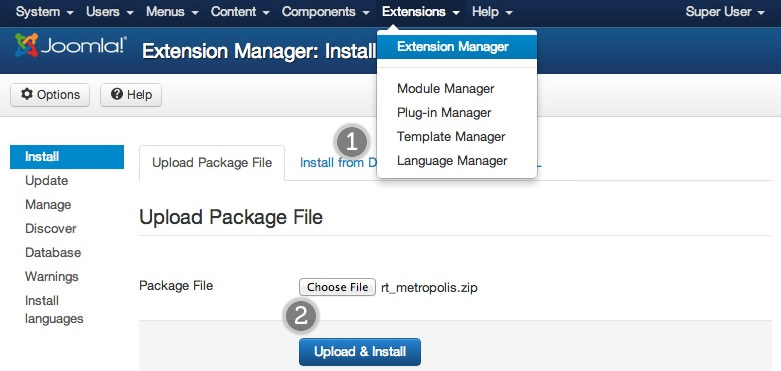The image size is (781, 371).
Task: Open the Super User dropdown
Action: click(724, 12)
